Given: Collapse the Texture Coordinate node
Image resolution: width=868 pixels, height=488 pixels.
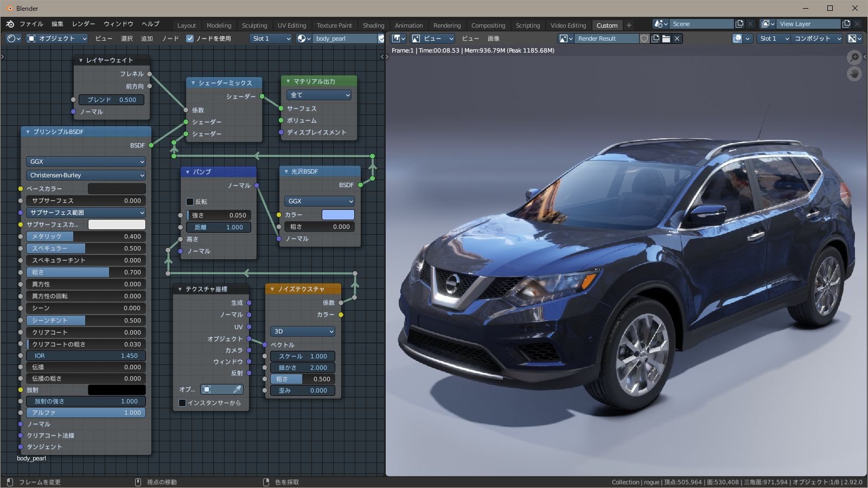Looking at the screenshot, I should [x=180, y=289].
